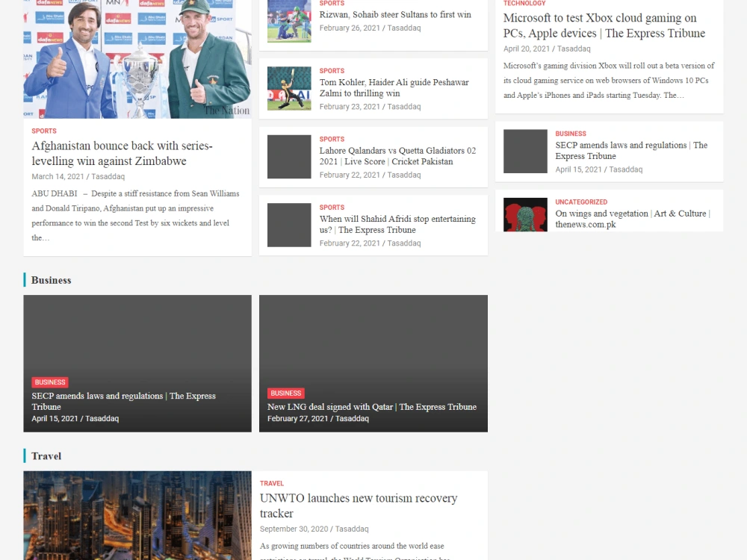747x560 pixels.
Task: Click the red BUSINESS badge on the SECP card
Action: coord(50,382)
